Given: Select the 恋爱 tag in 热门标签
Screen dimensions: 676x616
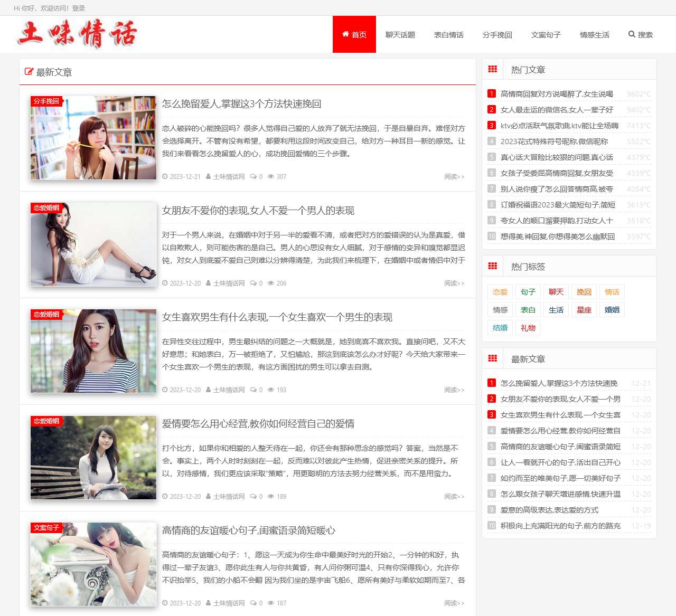Looking at the screenshot, I should (500, 291).
